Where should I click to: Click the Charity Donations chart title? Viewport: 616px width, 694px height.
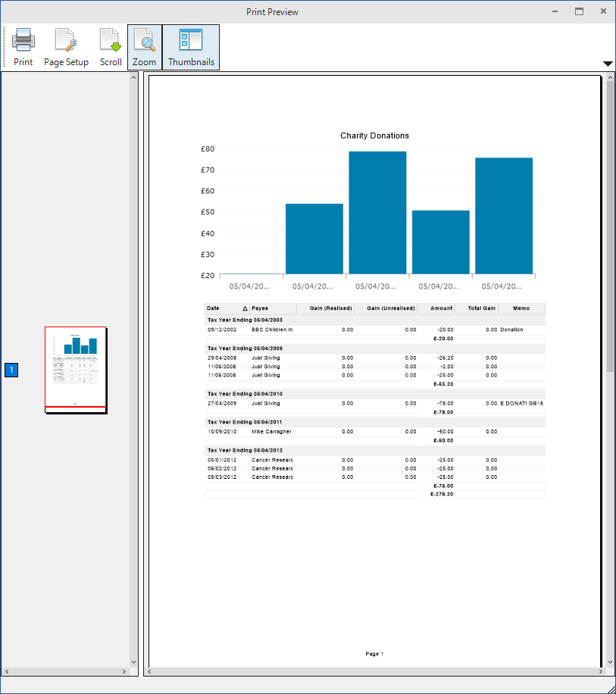tap(374, 136)
